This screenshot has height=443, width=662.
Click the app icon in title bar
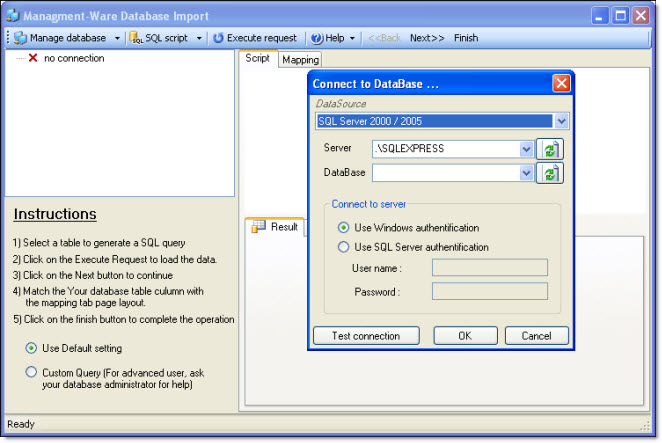pyautogui.click(x=13, y=16)
